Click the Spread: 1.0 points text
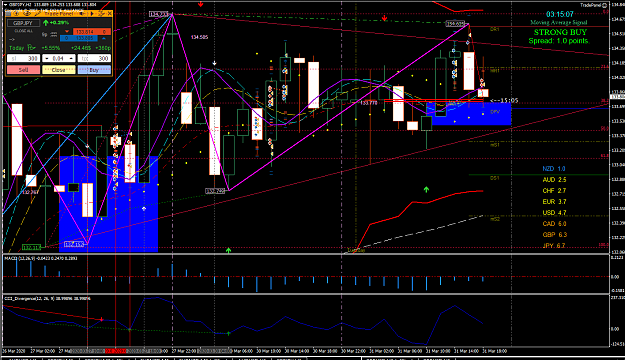The width and height of the screenshot is (625, 360). coord(558,41)
